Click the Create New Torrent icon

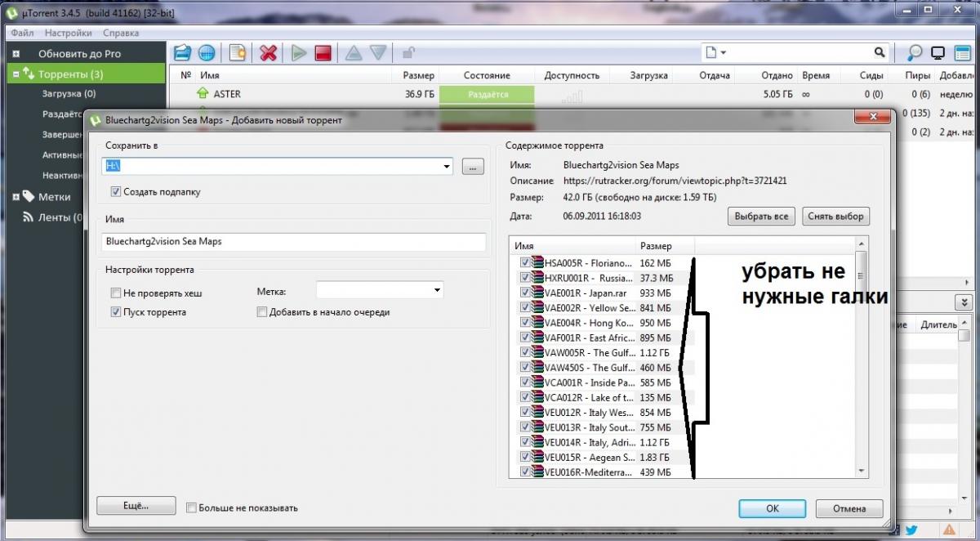coord(238,53)
